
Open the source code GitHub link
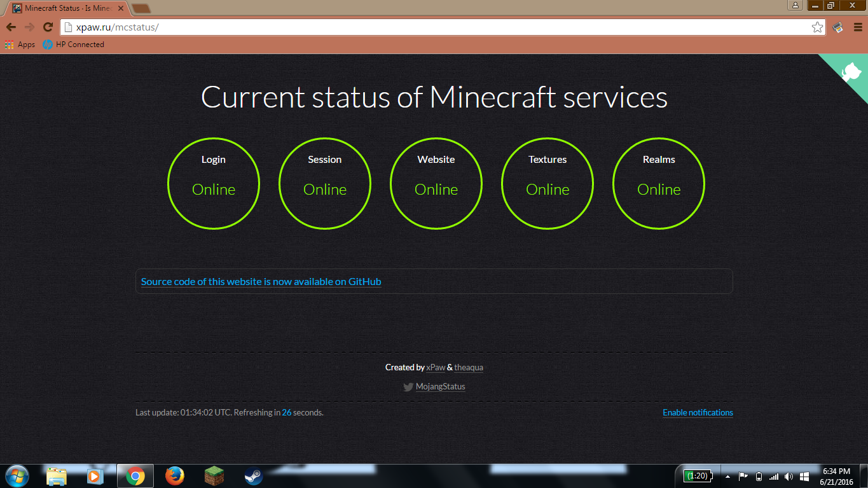[261, 281]
